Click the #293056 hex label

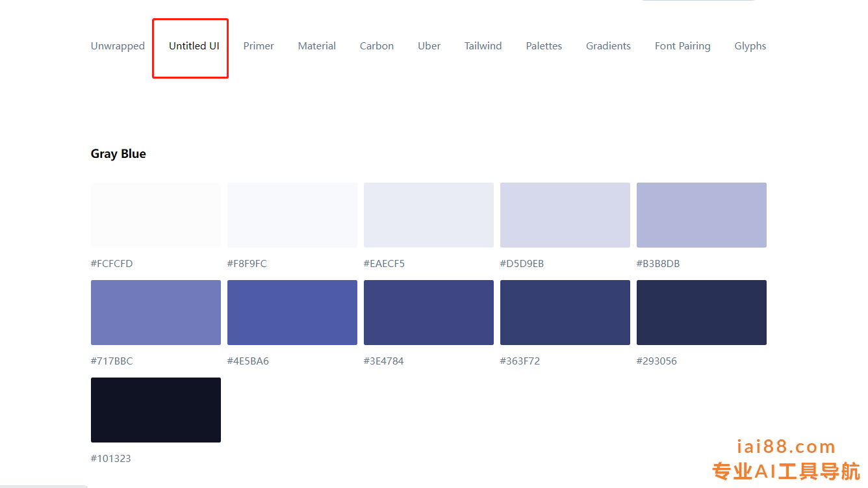tap(657, 361)
